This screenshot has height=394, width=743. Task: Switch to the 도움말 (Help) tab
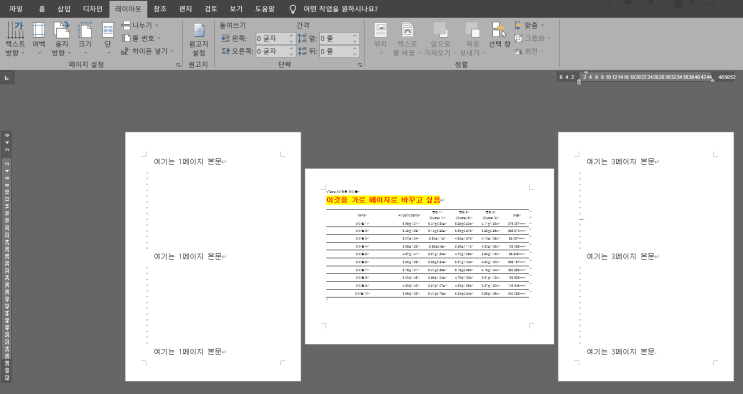click(x=265, y=9)
